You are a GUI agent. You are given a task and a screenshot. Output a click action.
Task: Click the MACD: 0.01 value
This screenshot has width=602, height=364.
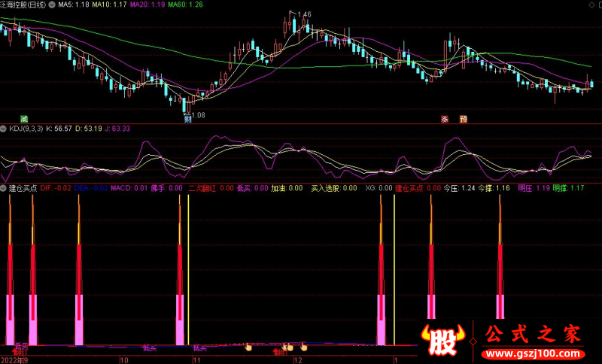tap(129, 188)
